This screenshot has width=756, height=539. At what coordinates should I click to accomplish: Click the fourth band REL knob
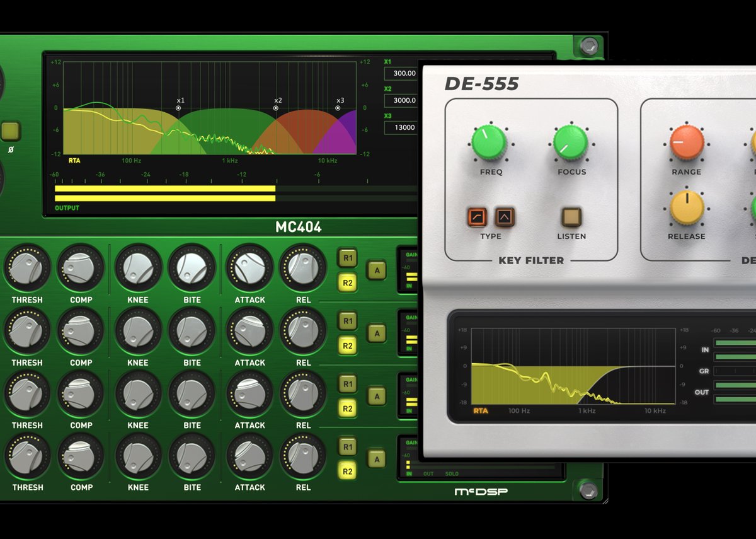[x=303, y=456]
